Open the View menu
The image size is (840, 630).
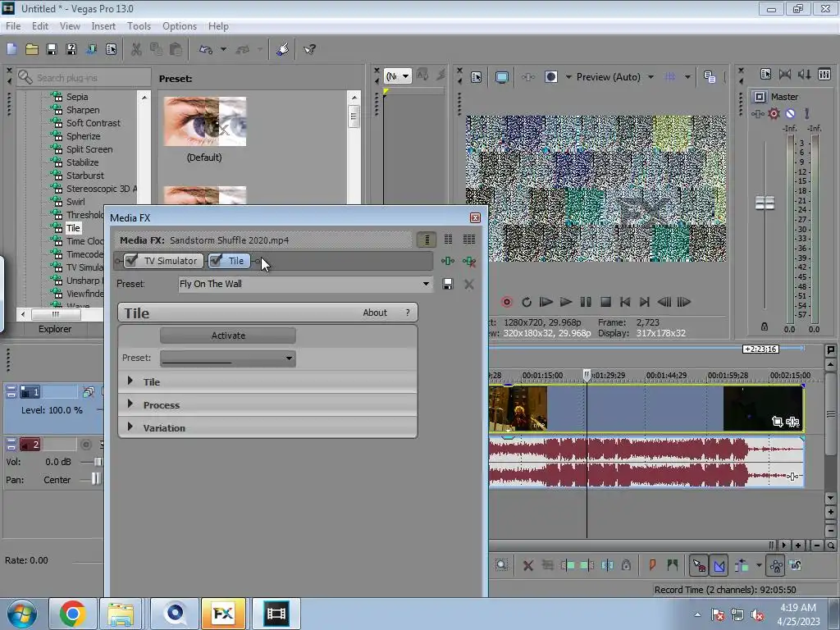click(x=70, y=26)
